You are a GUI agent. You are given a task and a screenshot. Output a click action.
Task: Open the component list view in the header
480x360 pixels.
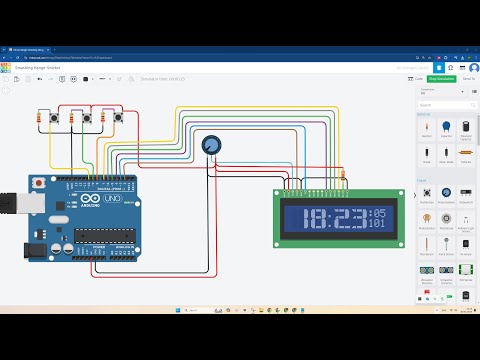pyautogui.click(x=462, y=68)
